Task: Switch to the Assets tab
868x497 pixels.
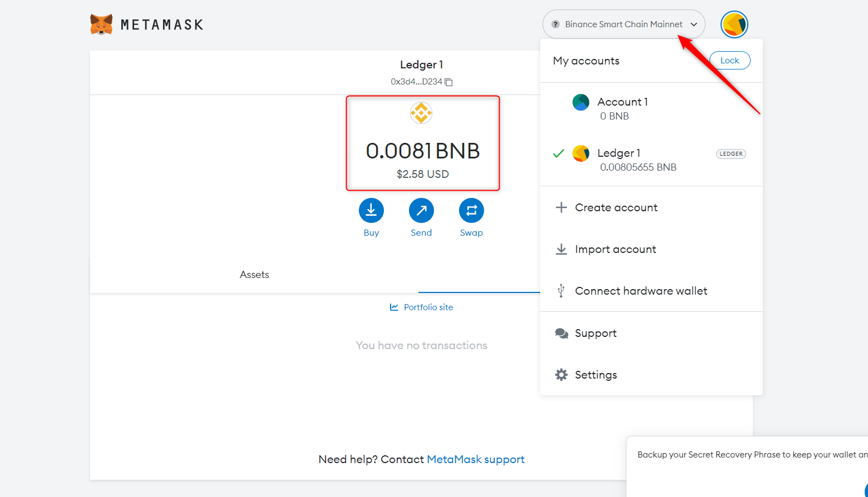Action: pos(254,275)
